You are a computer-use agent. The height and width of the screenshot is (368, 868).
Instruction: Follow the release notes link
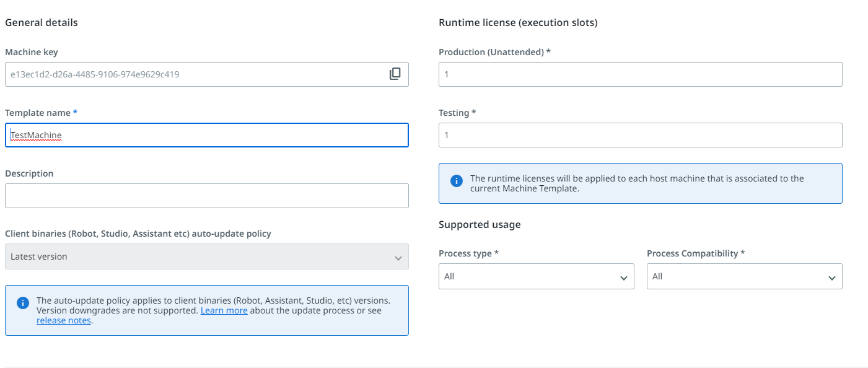point(64,320)
